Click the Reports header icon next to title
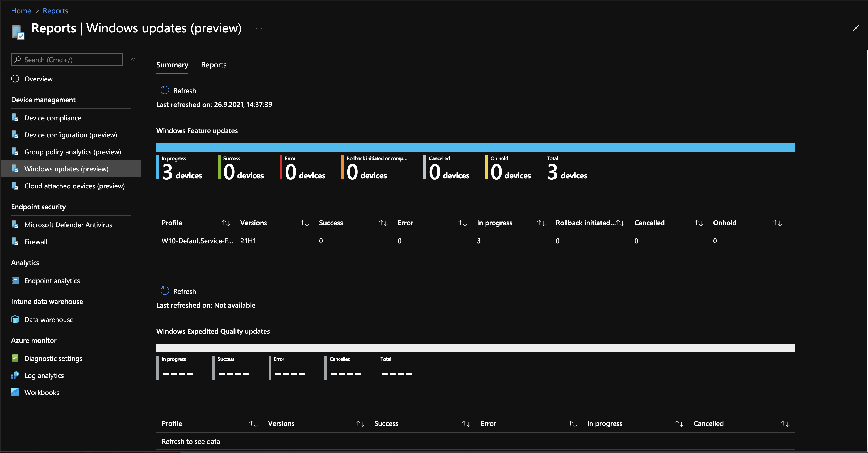868x453 pixels. tap(18, 32)
